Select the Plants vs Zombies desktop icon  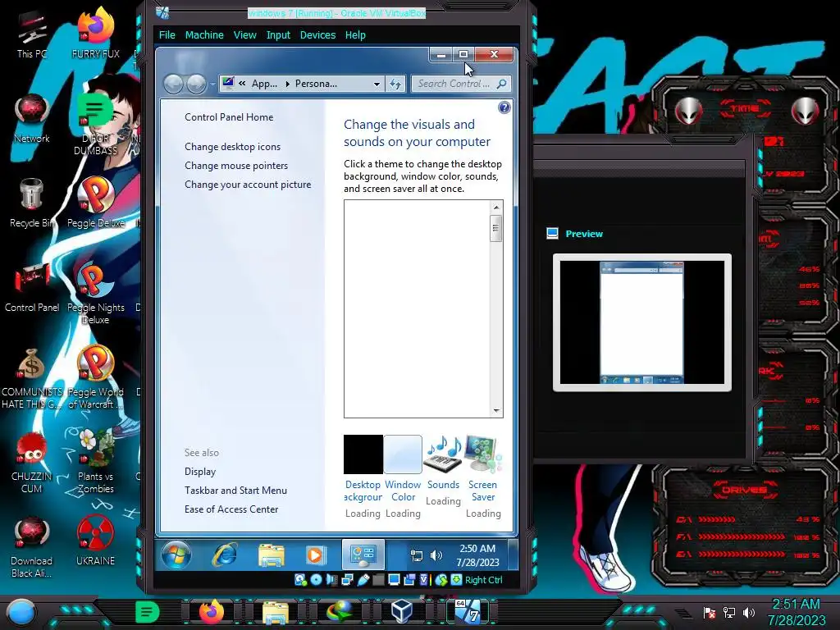95,462
